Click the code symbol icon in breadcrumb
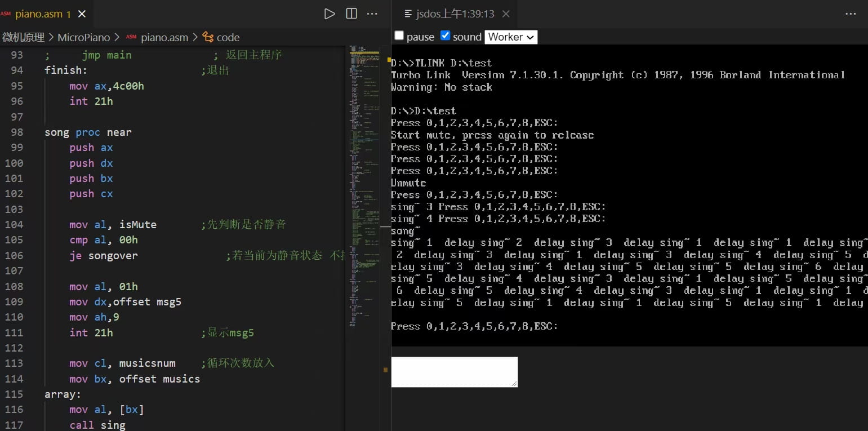The width and height of the screenshot is (868, 431). coord(208,37)
